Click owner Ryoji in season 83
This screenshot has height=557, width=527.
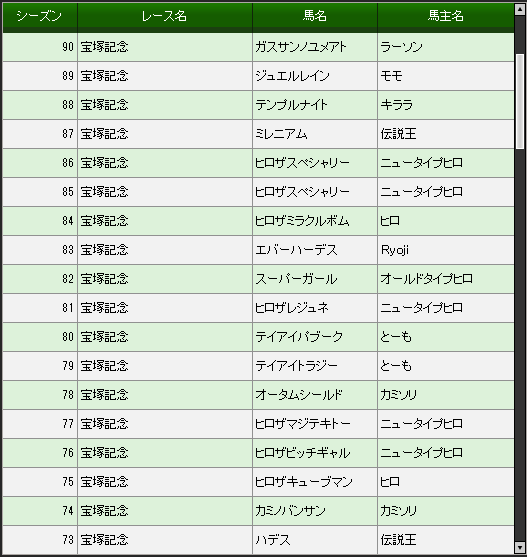pyautogui.click(x=395, y=250)
